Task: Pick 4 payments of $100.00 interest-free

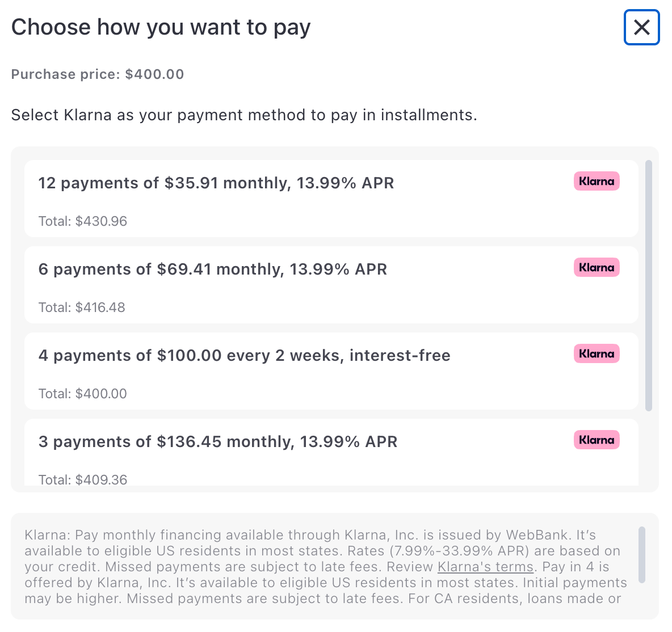Action: tap(245, 356)
